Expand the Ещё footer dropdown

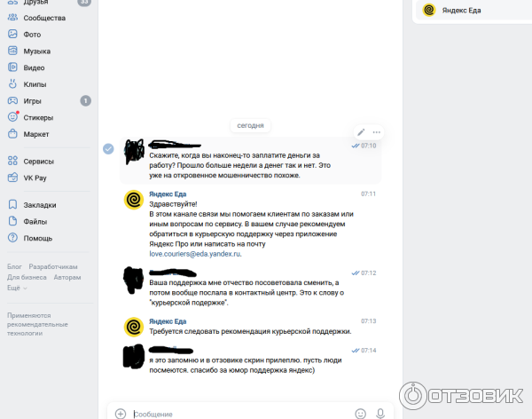pos(17,288)
